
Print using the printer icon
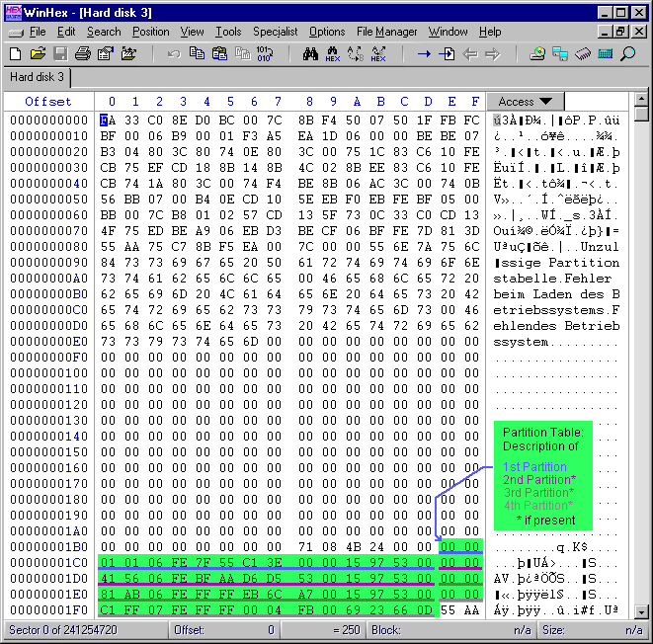click(83, 54)
